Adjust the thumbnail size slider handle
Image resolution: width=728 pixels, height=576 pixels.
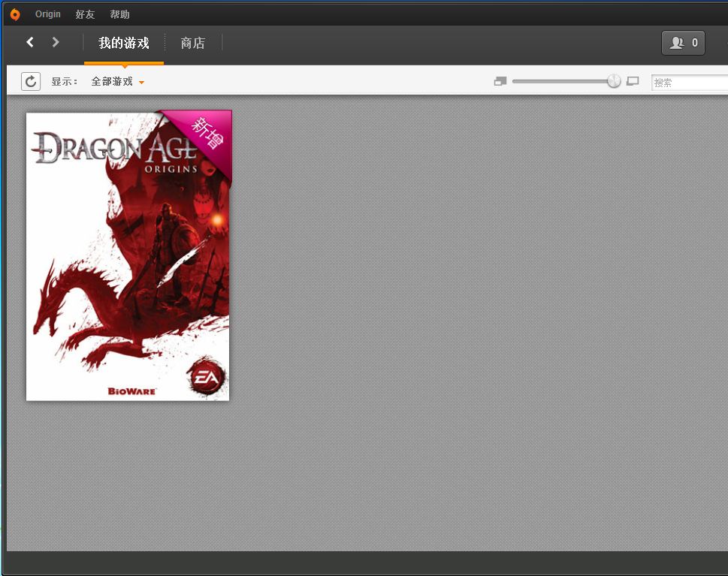pos(614,81)
